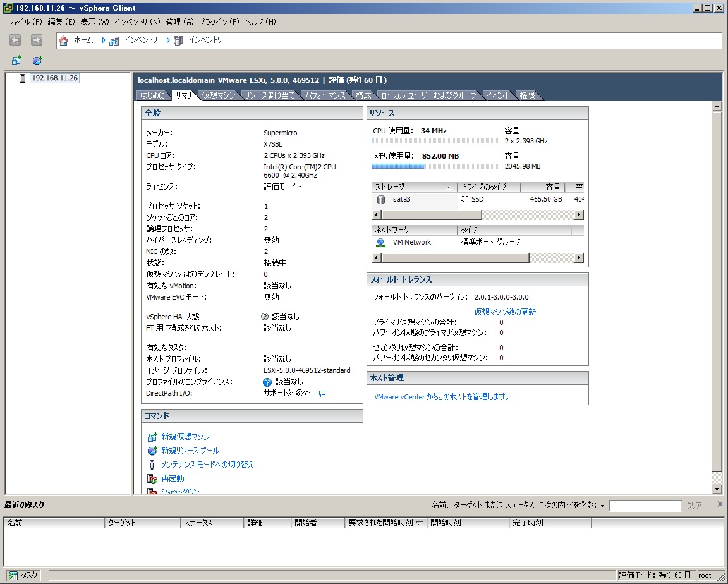Open DirectPath I/O info bubble icon
Image resolution: width=728 pixels, height=584 pixels.
point(322,393)
